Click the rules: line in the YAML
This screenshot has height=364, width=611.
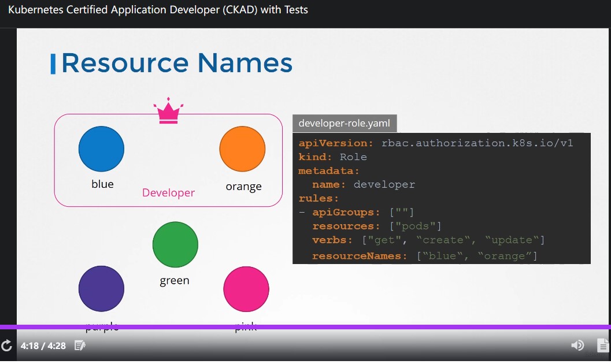319,199
